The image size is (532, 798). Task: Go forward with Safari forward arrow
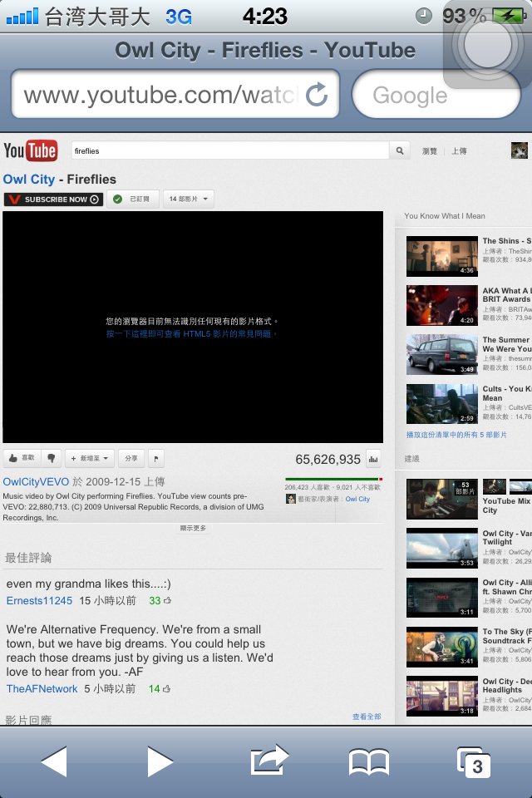click(x=160, y=761)
